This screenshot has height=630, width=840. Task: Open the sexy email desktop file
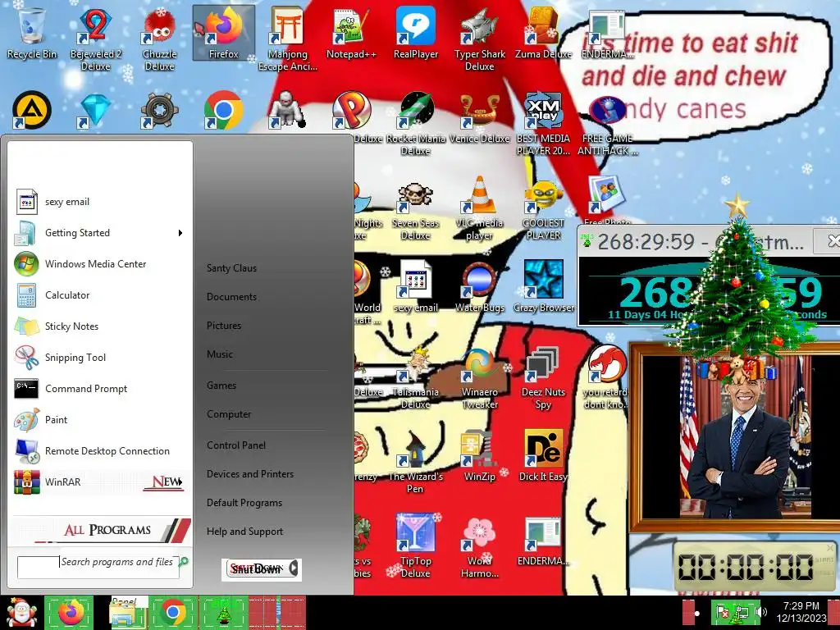pos(416,286)
